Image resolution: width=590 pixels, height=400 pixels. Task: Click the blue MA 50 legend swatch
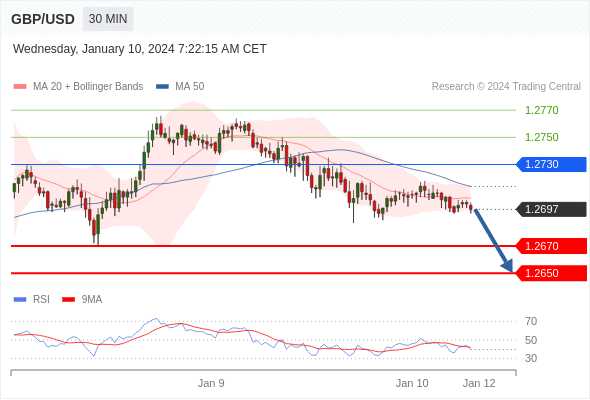pyautogui.click(x=162, y=87)
